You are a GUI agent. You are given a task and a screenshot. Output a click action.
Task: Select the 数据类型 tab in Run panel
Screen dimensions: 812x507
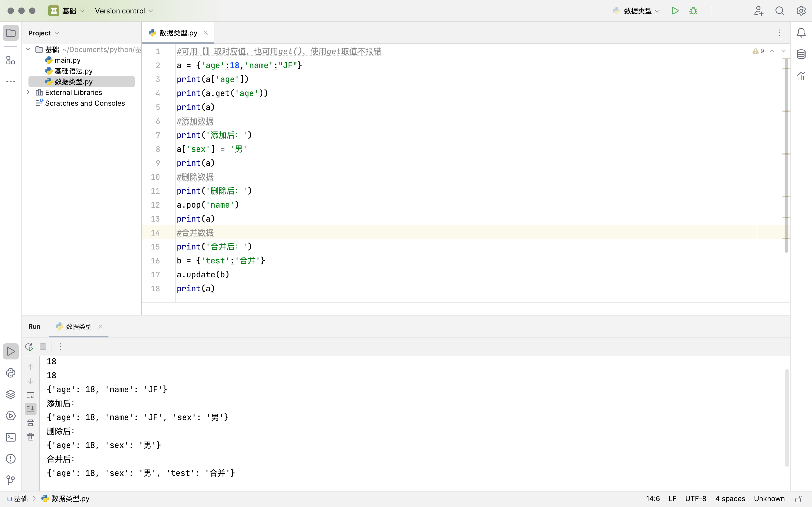tap(78, 327)
